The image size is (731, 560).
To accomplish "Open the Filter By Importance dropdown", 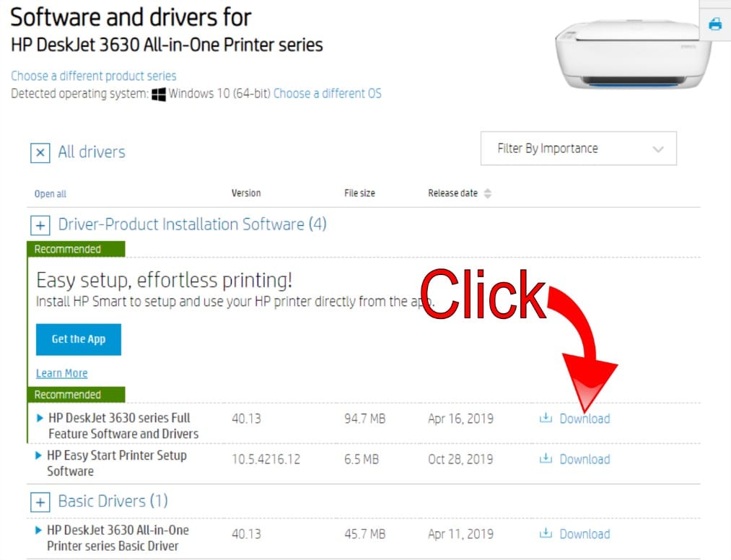I will [x=579, y=148].
